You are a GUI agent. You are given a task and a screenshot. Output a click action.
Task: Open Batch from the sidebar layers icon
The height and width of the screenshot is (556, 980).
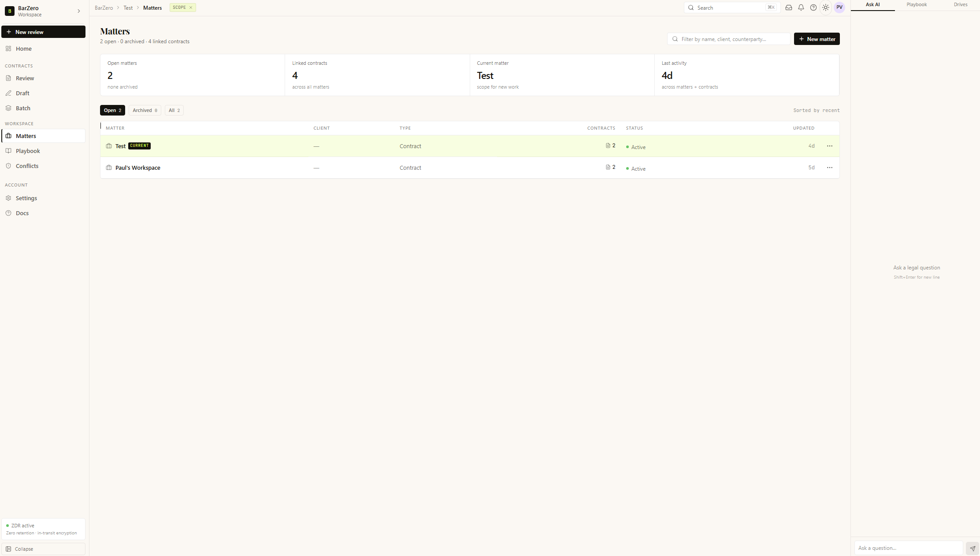point(9,108)
